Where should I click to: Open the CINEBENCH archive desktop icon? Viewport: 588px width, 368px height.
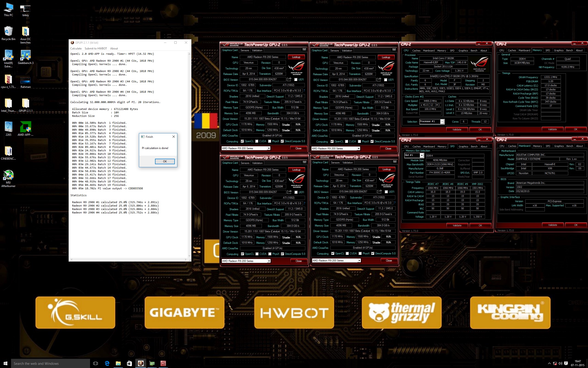(8, 153)
